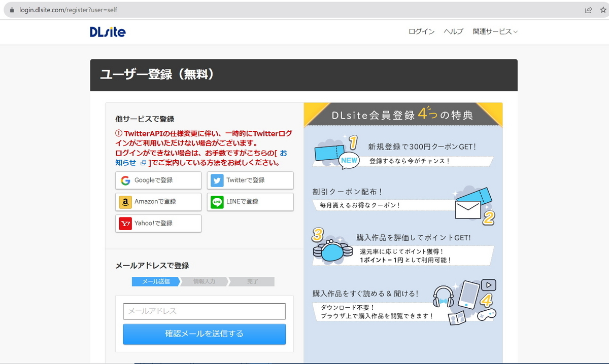Screen dimensions: 609x364
Task: Expand the 関連サービス dropdown
Action: 495,31
